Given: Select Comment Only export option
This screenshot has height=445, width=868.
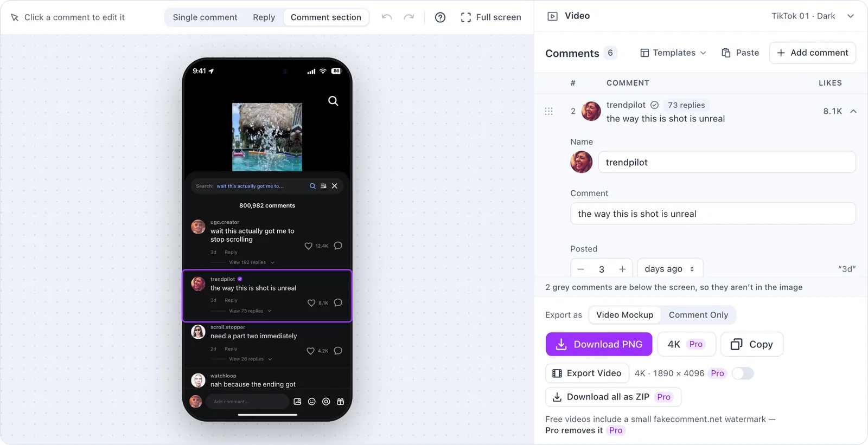Looking at the screenshot, I should point(698,315).
